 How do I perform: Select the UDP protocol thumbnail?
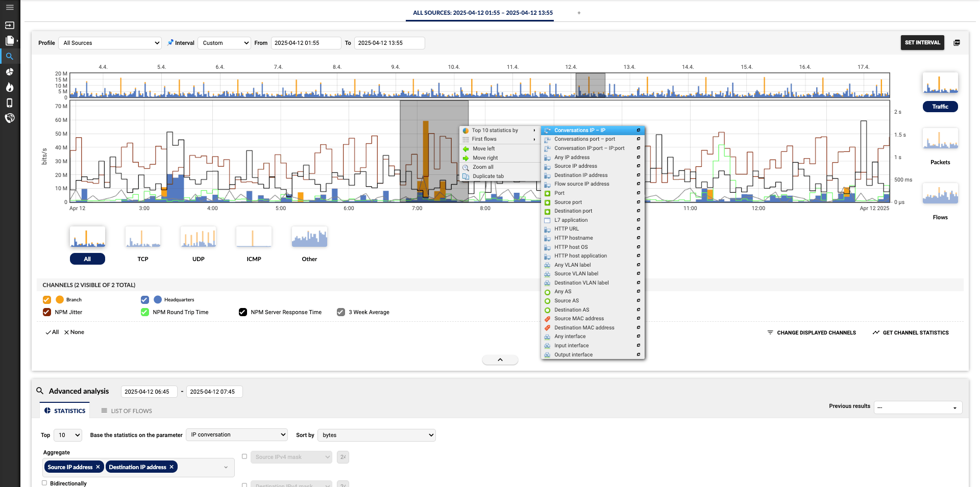pos(198,238)
